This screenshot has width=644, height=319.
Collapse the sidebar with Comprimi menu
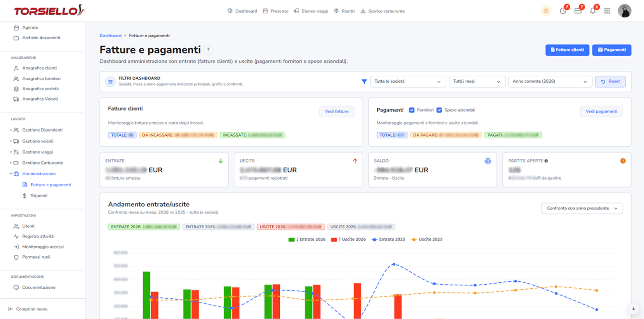(x=28, y=309)
